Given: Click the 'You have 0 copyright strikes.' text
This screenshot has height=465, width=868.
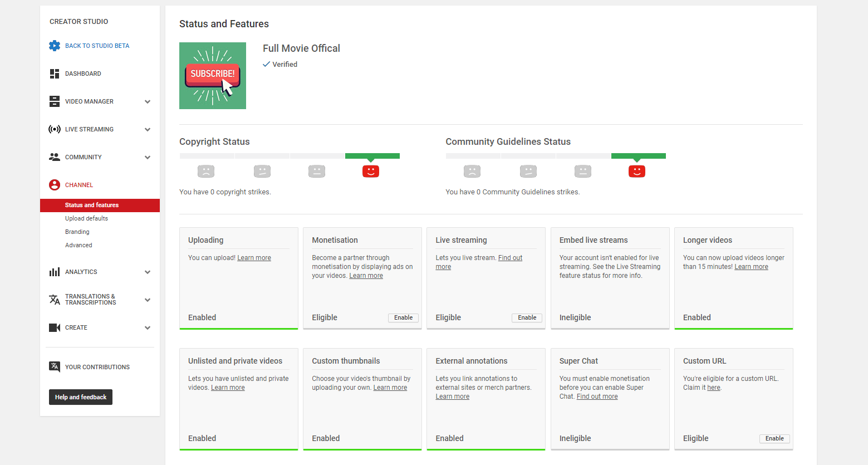Looking at the screenshot, I should tap(225, 192).
